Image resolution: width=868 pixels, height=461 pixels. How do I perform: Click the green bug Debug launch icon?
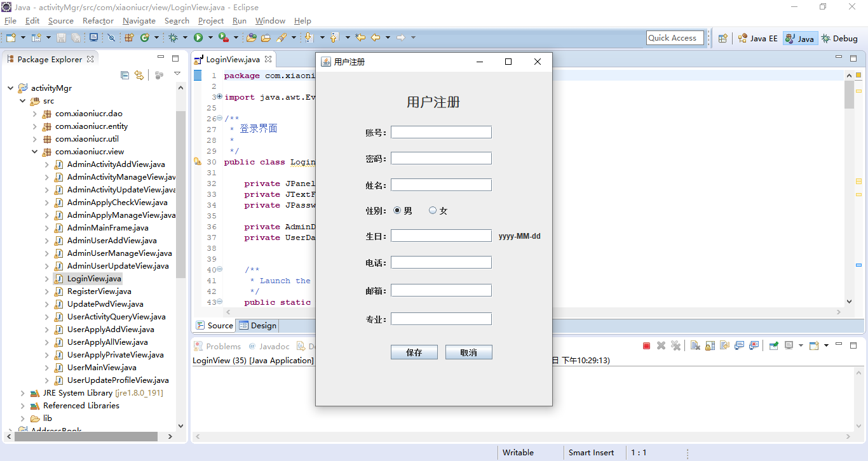tap(173, 37)
